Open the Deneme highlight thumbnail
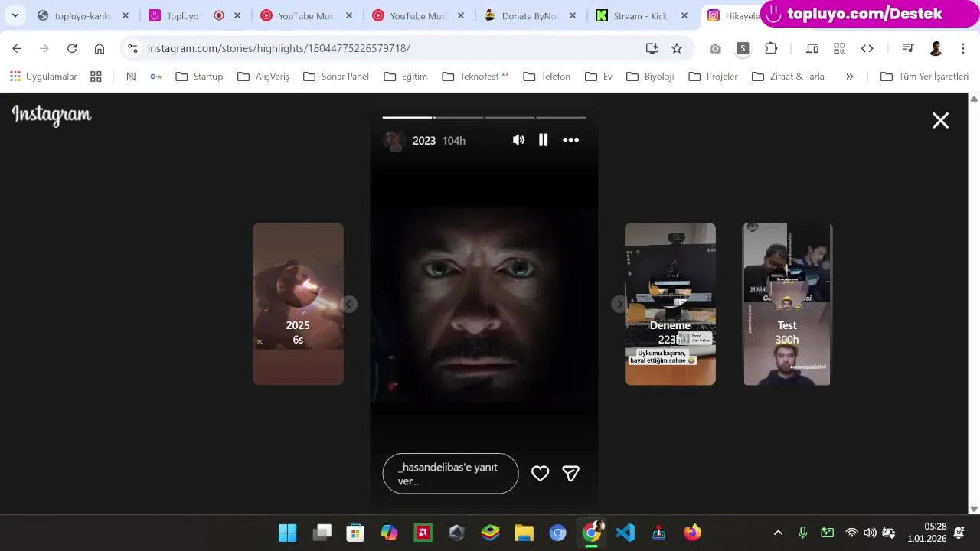Screen dimensions: 980x551 coord(670,304)
